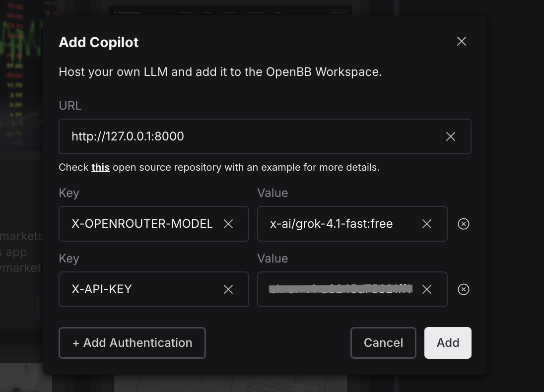Select Documentation in the background navigation
The image size is (544, 392).
click(x=256, y=12)
